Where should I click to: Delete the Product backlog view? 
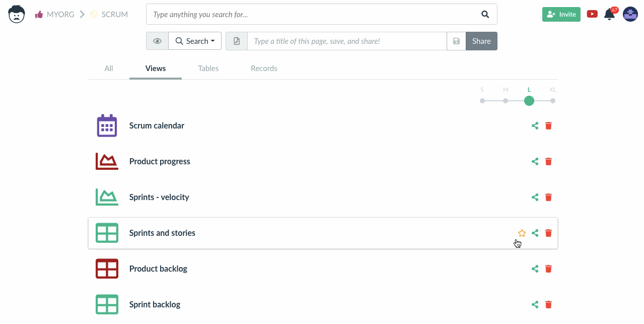click(549, 269)
